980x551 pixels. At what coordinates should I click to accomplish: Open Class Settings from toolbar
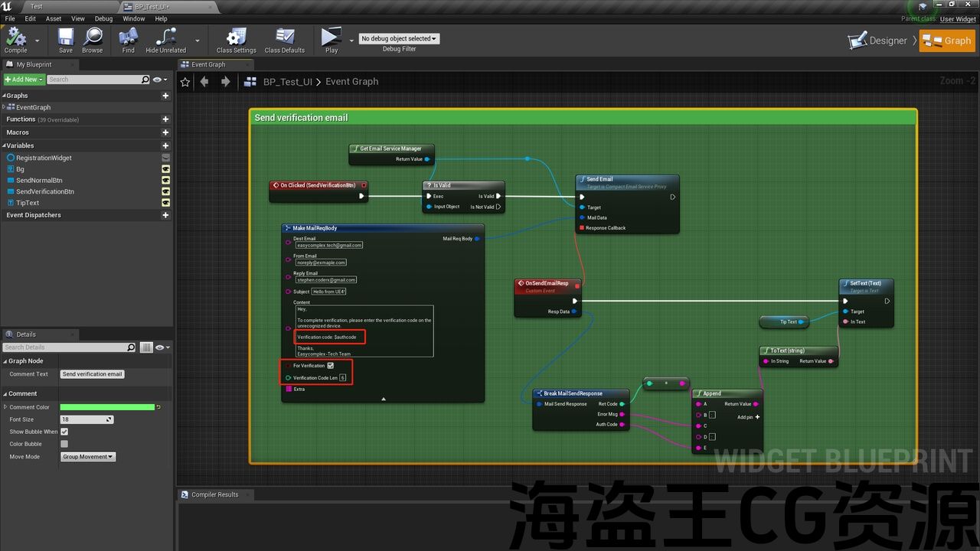pyautogui.click(x=236, y=38)
